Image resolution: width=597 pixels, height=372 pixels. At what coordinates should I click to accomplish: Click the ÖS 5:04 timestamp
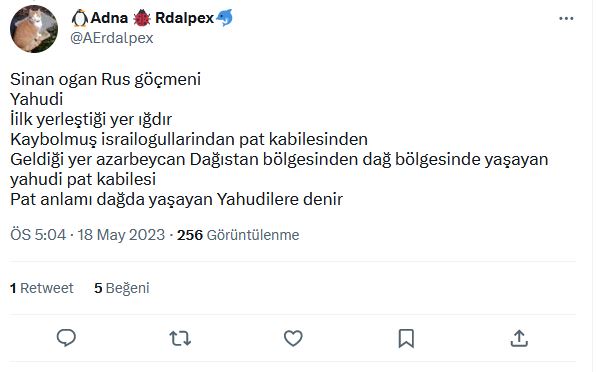[38, 235]
